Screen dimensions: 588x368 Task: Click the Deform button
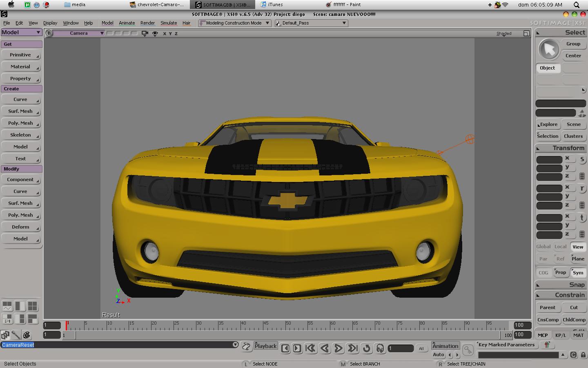(x=20, y=227)
